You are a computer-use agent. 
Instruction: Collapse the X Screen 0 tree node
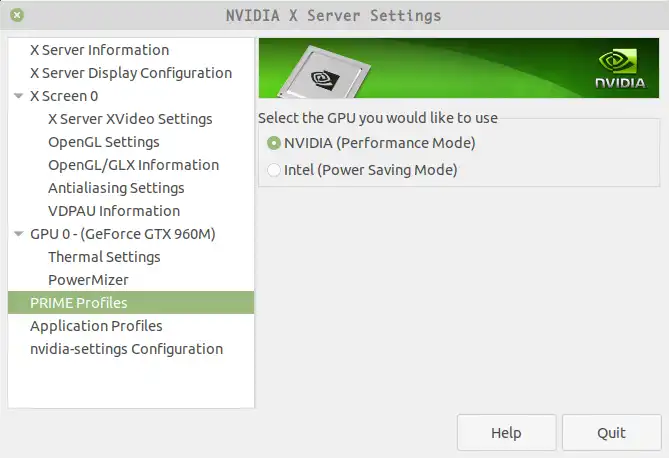(19, 96)
